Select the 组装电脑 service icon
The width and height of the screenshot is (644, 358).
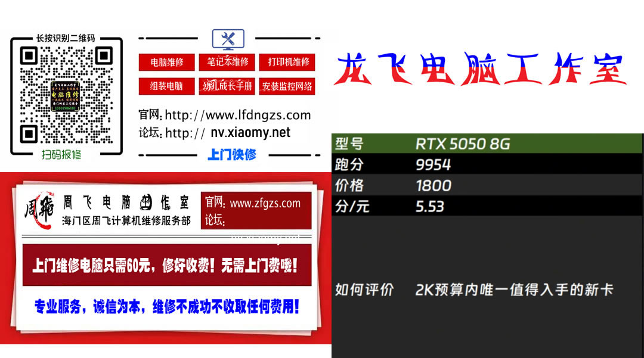[x=166, y=86]
